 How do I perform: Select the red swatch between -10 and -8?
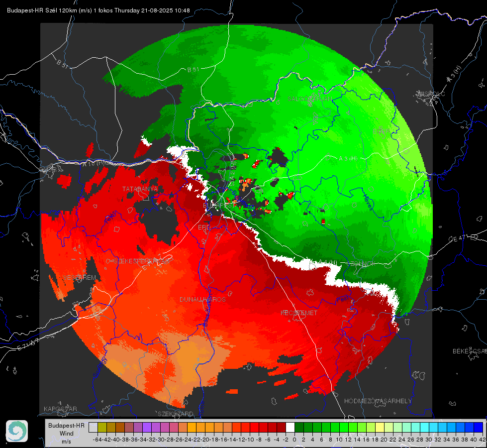pyautogui.click(x=254, y=427)
